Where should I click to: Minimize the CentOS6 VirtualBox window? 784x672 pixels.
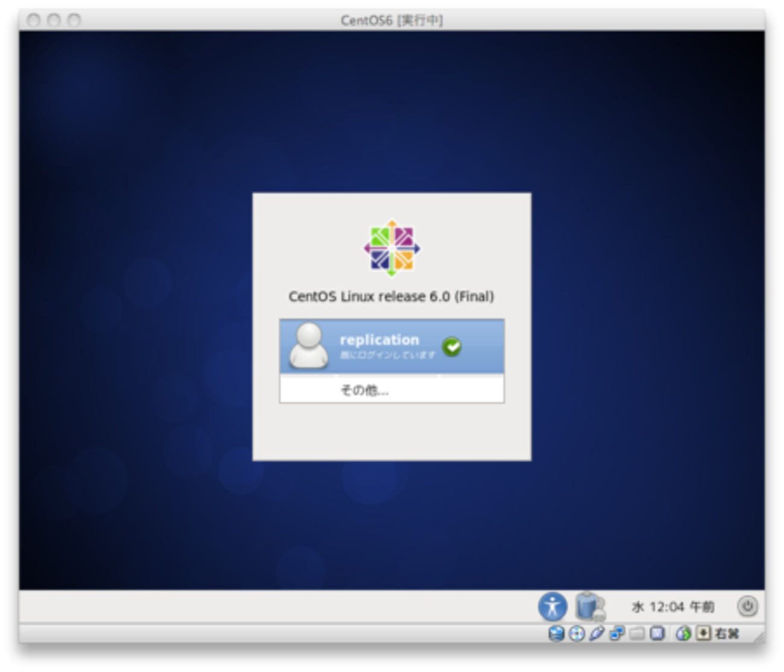click(x=54, y=20)
